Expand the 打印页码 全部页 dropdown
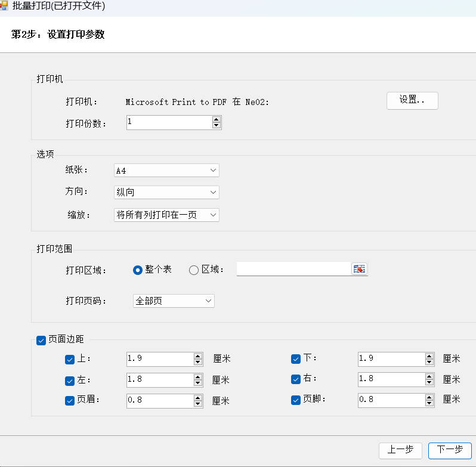This screenshot has height=467, width=476. (x=173, y=301)
